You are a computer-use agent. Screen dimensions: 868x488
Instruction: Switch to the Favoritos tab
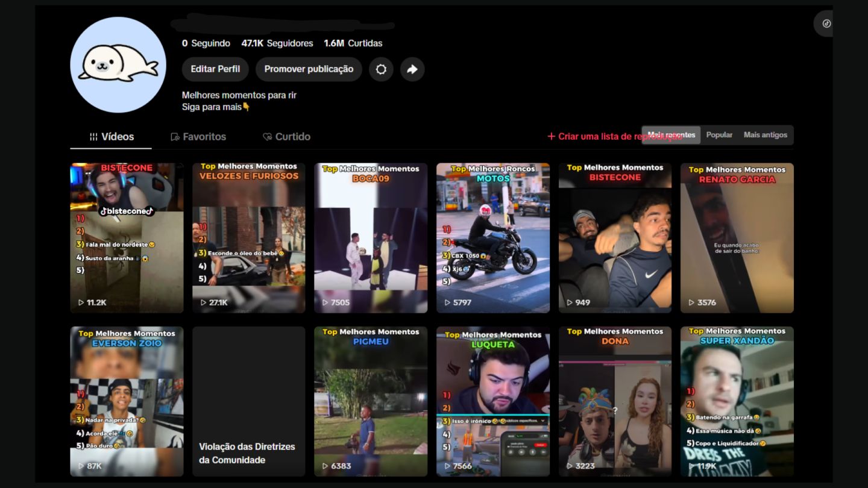(198, 137)
